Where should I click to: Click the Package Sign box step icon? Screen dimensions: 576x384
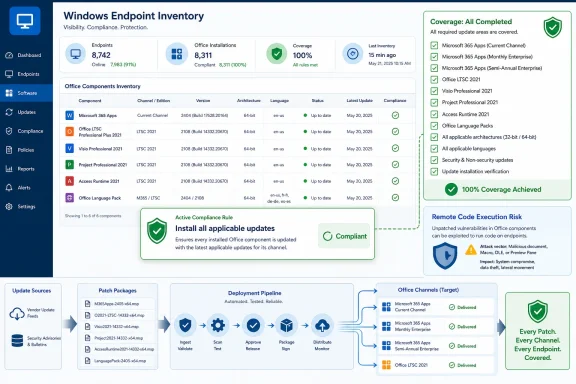point(286,325)
